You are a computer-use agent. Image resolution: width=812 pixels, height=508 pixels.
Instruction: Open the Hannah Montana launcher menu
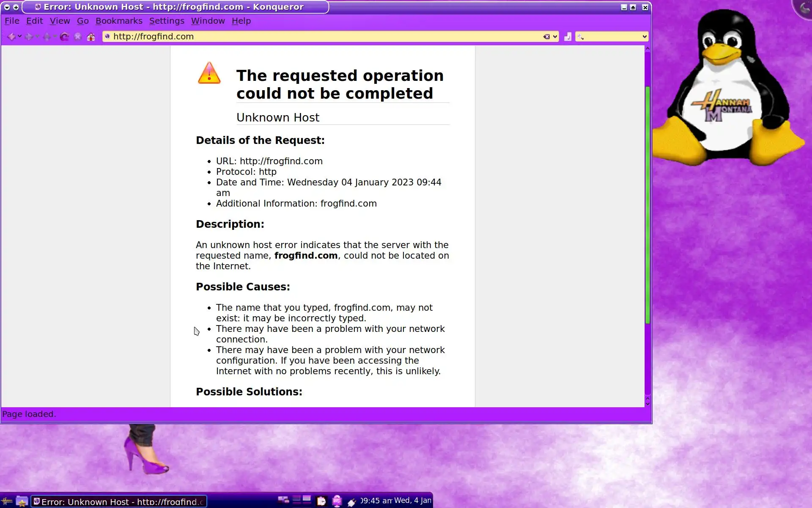(7, 501)
